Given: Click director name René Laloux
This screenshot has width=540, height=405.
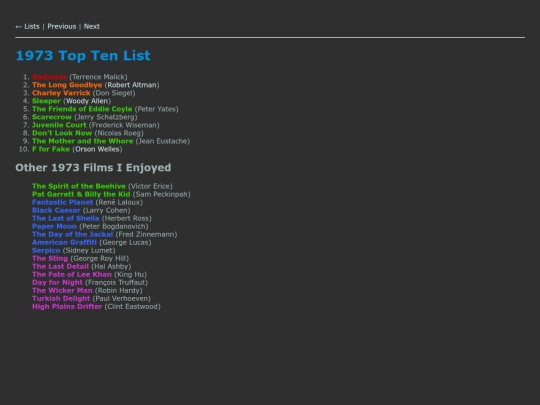Looking at the screenshot, I should click(x=119, y=202).
